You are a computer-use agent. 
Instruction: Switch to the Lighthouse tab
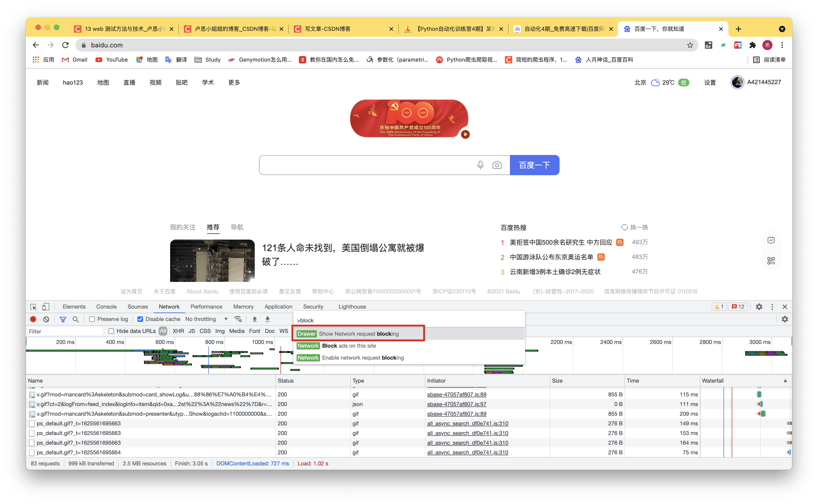[x=352, y=307]
